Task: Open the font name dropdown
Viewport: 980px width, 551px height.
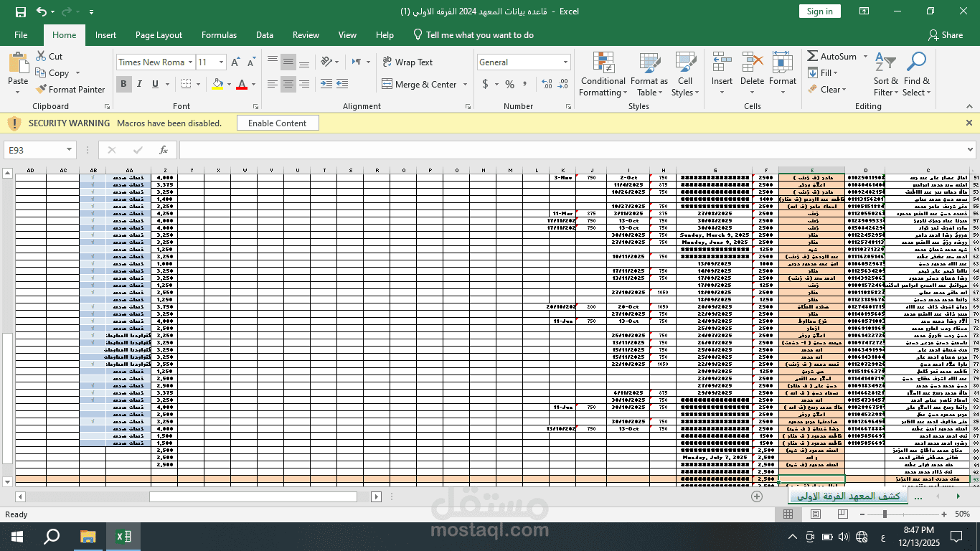Action: tap(190, 62)
